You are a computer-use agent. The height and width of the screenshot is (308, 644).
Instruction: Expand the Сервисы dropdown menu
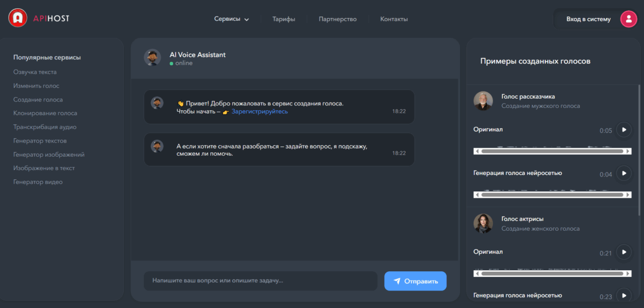point(231,19)
